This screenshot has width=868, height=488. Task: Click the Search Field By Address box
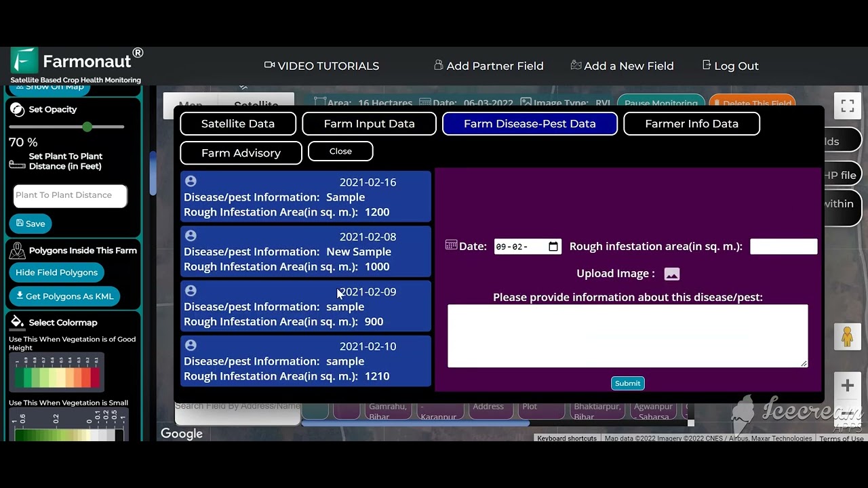[x=237, y=407]
